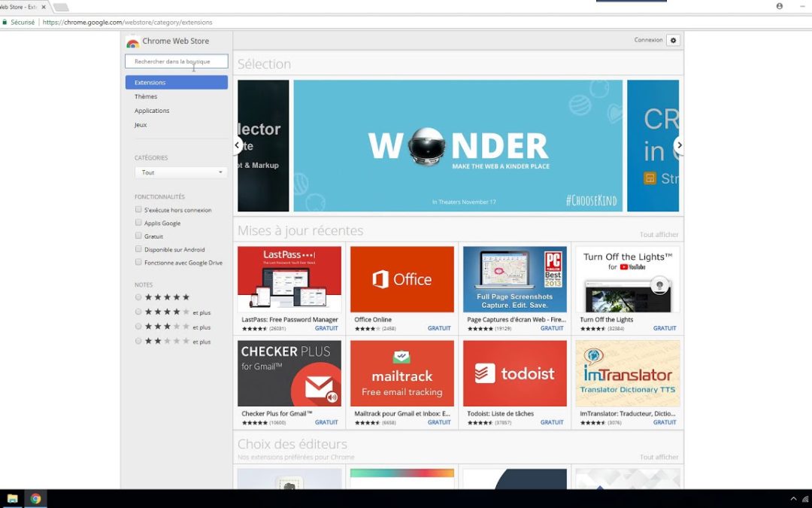Select the 4-star rating filter

pos(138,312)
